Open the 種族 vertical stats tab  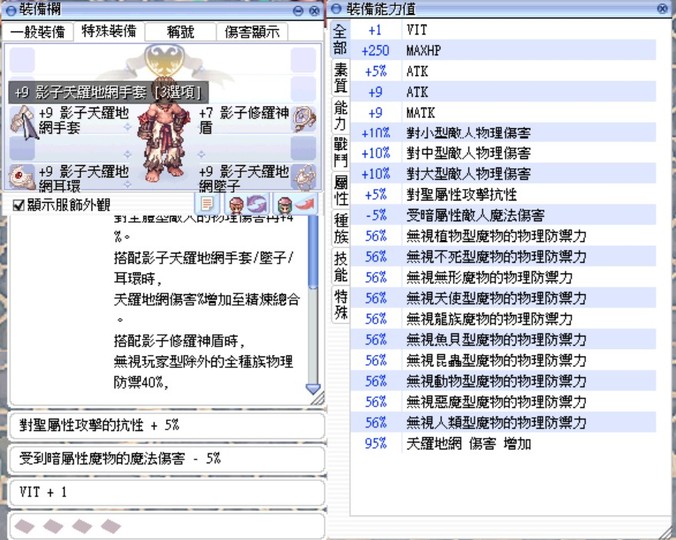(340, 229)
